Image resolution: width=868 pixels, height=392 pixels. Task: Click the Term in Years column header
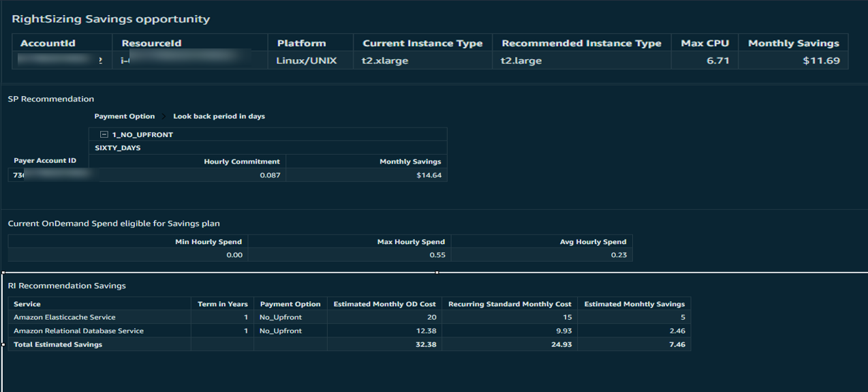point(223,304)
